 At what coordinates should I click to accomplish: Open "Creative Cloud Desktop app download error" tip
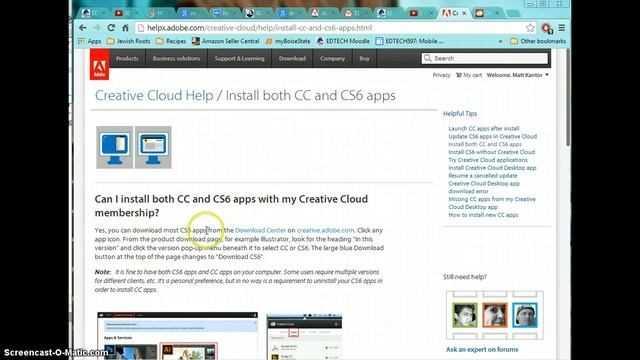click(484, 187)
